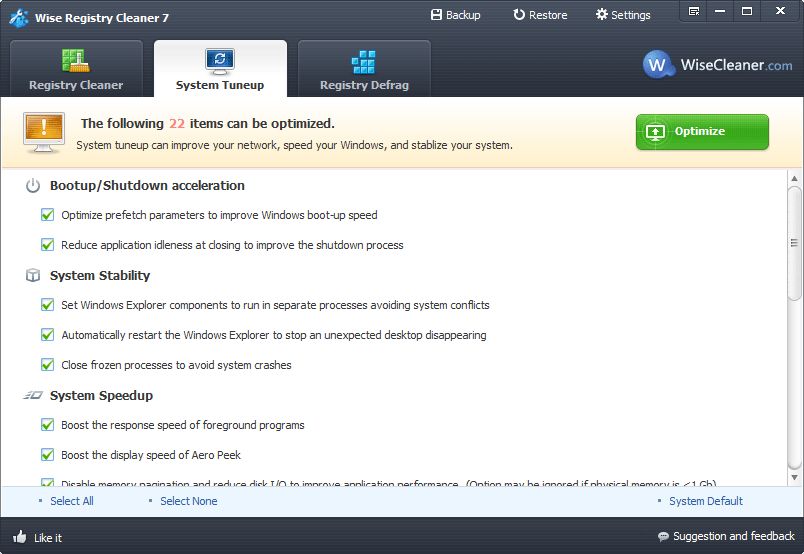
Task: Click the Select None link
Action: pyautogui.click(x=188, y=501)
